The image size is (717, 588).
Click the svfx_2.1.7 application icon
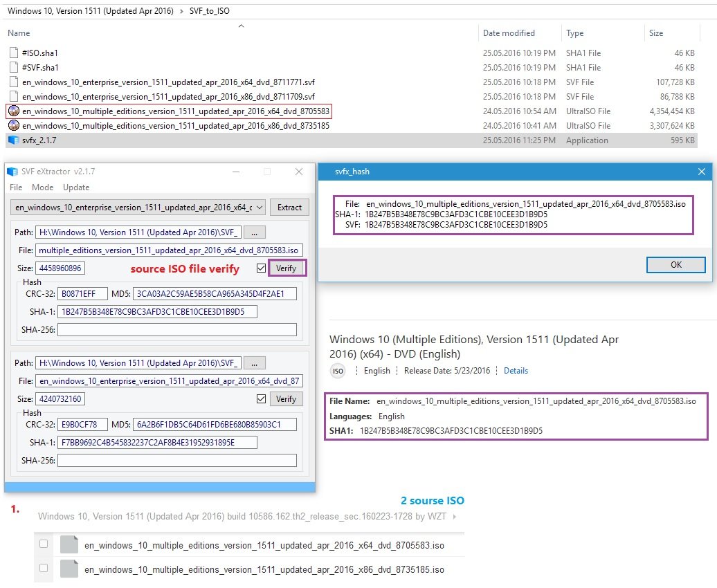click(14, 140)
